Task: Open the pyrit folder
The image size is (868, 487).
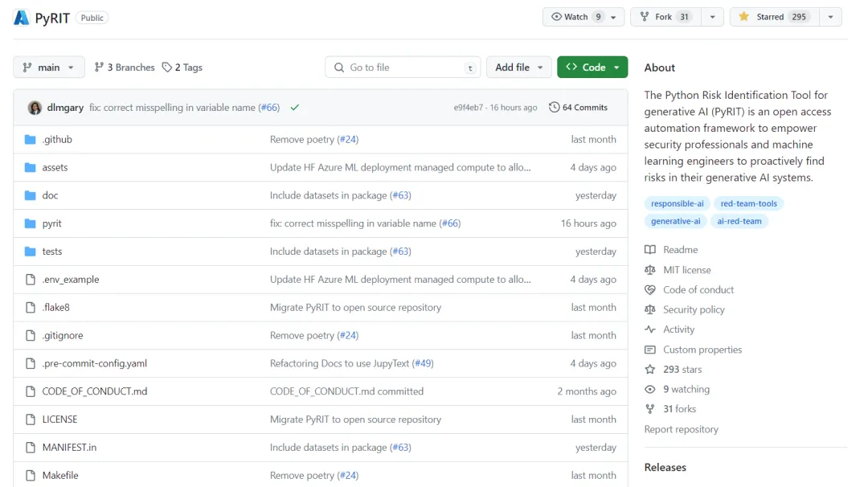Action: pyautogui.click(x=52, y=223)
